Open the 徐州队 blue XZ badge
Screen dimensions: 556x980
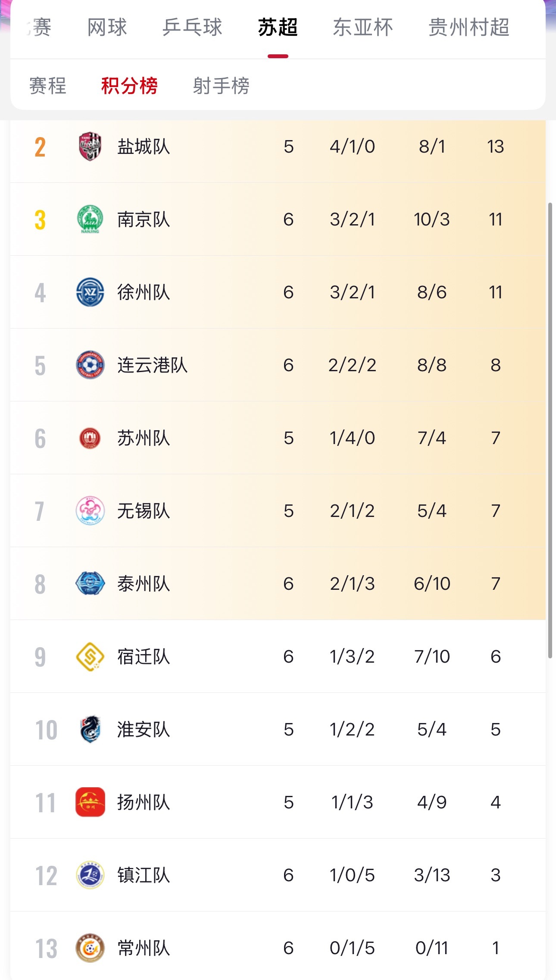[x=90, y=292]
